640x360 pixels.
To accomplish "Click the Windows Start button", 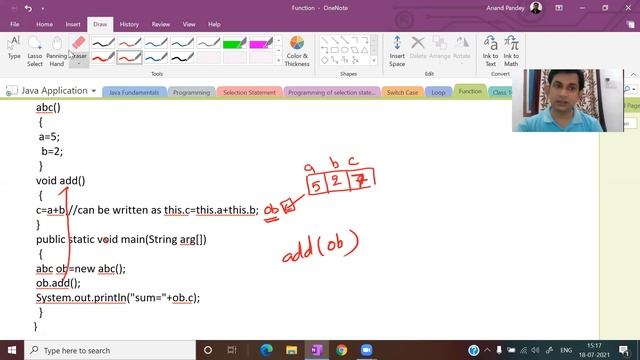I will (12, 350).
